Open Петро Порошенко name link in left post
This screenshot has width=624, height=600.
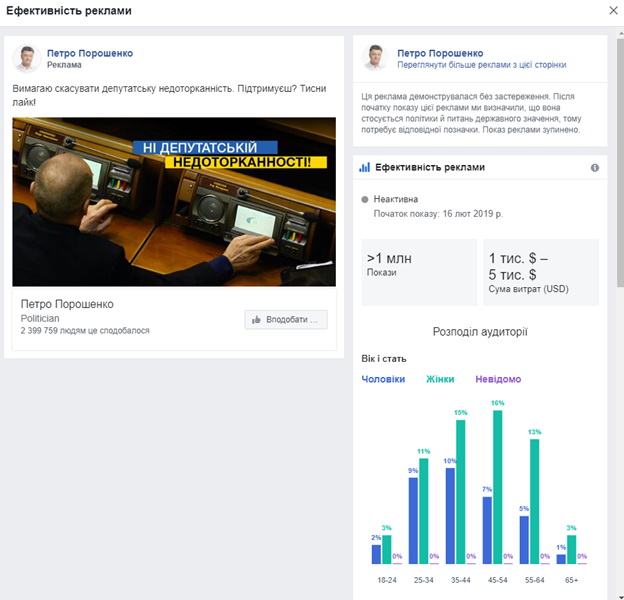(x=89, y=53)
